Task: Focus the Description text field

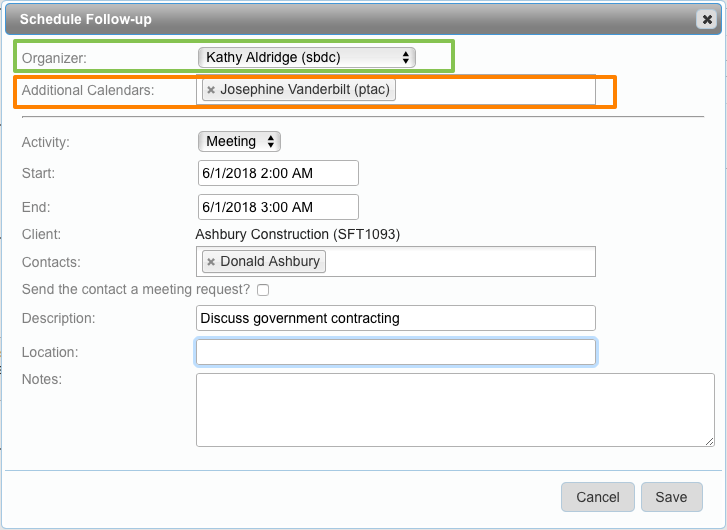Action: coord(395,318)
